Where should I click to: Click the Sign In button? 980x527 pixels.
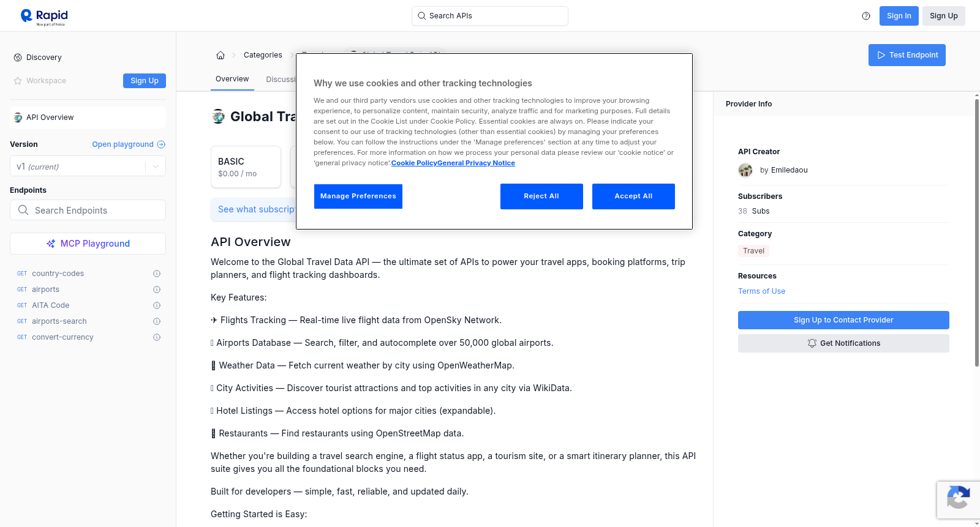point(899,16)
